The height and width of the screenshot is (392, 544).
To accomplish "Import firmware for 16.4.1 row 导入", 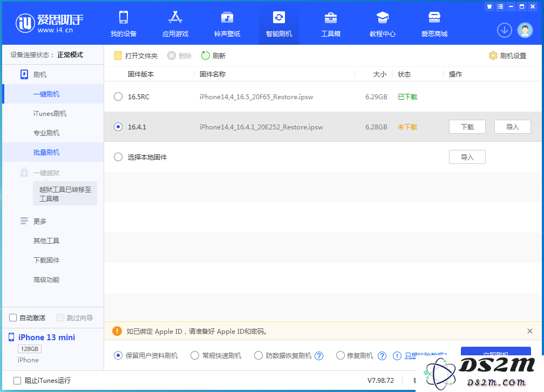I will pyautogui.click(x=513, y=127).
